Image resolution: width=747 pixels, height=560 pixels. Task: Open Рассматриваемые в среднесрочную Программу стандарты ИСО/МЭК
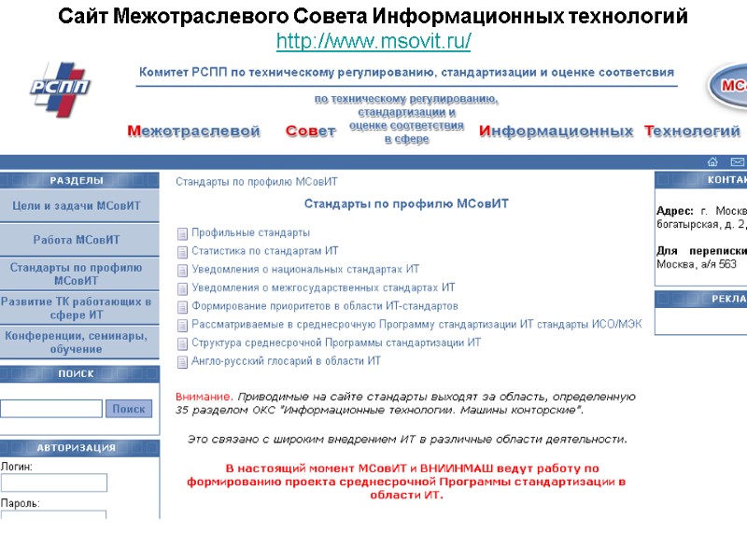tap(416, 324)
